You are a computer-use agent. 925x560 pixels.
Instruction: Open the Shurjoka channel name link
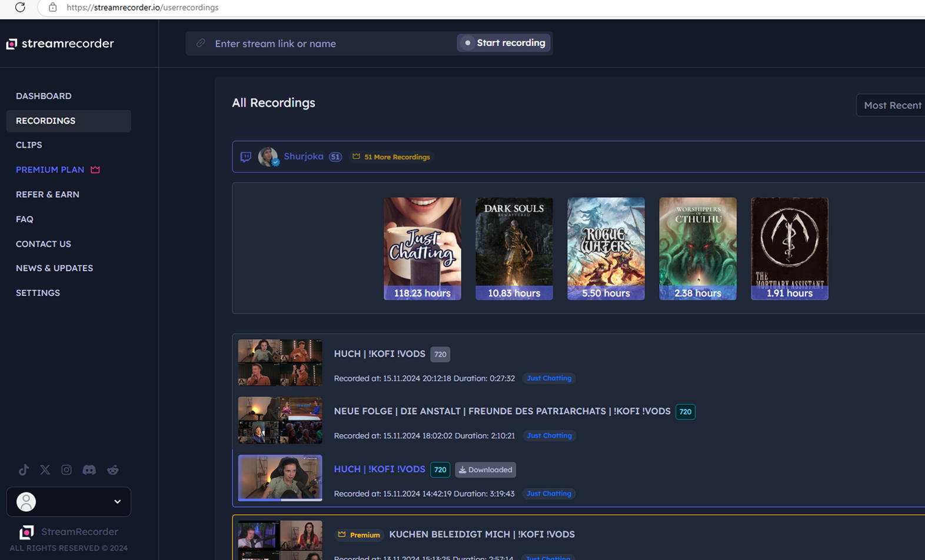point(303,156)
